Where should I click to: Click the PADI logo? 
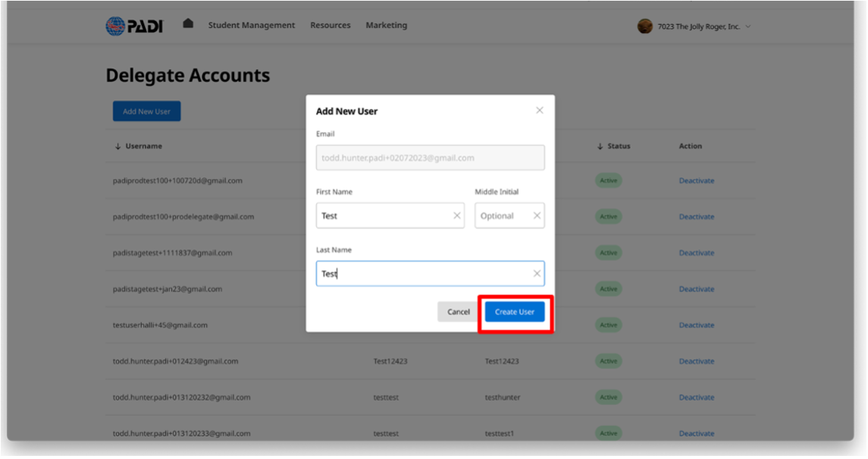(x=134, y=26)
